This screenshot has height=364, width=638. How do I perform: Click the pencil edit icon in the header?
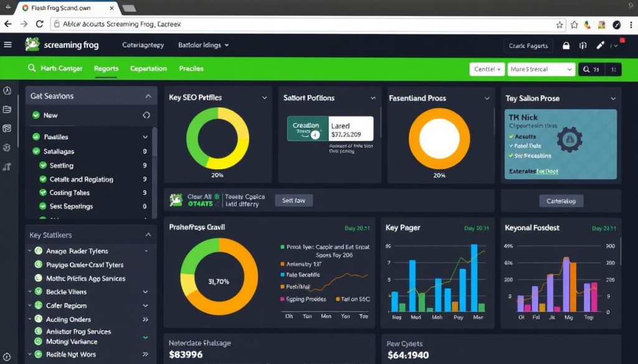tap(600, 45)
